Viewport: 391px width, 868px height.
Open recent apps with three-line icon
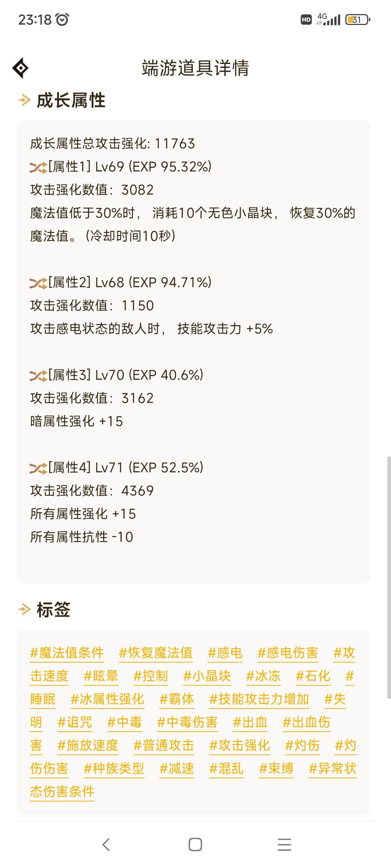pos(284,844)
